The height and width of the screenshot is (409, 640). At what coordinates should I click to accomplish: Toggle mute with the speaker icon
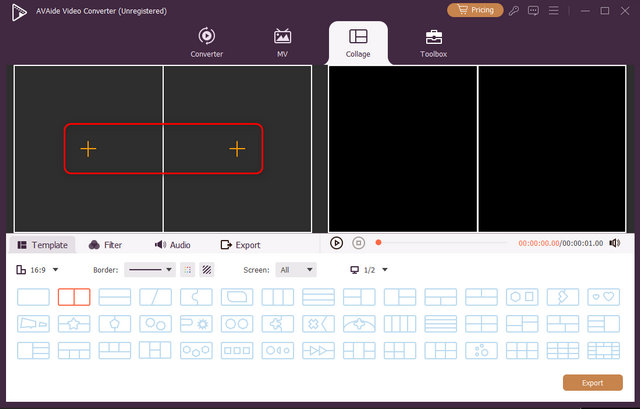(614, 243)
